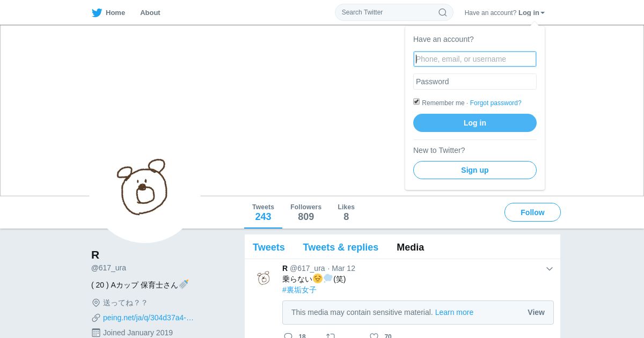Screen dimensions: 644x338
Task: Click the reply icon under the tweet
Action: click(288, 336)
